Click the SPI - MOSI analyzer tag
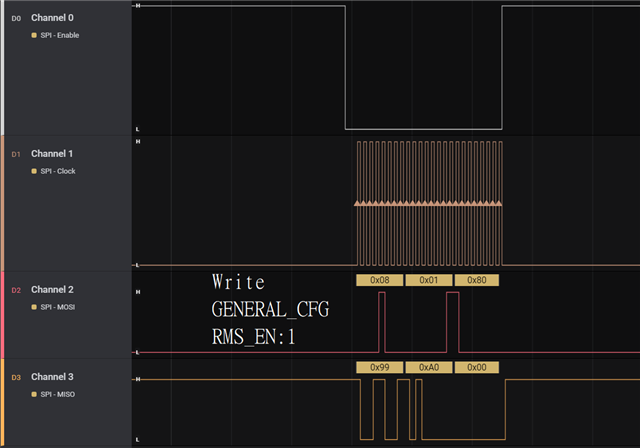The image size is (640, 448). pos(58,307)
